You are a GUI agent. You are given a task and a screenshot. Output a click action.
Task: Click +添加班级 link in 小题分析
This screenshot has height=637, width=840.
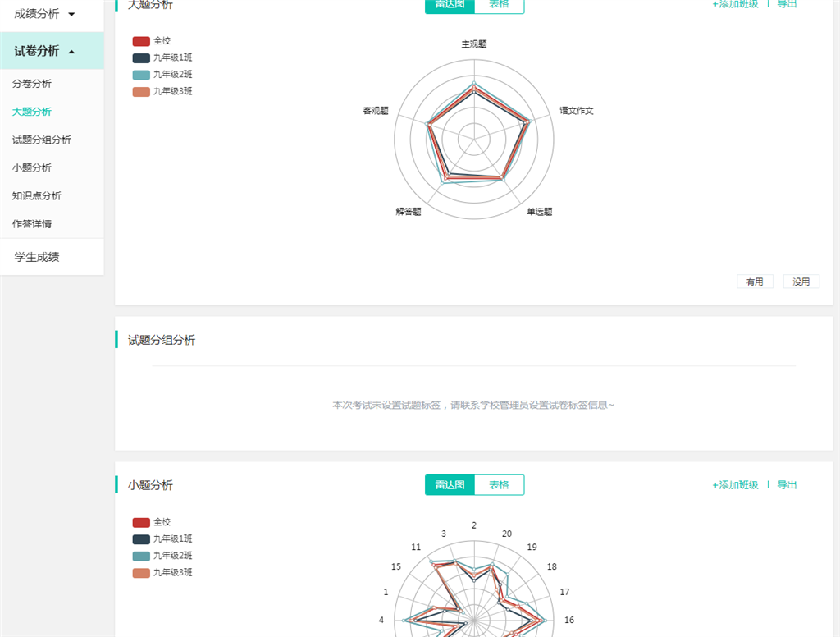(x=735, y=484)
